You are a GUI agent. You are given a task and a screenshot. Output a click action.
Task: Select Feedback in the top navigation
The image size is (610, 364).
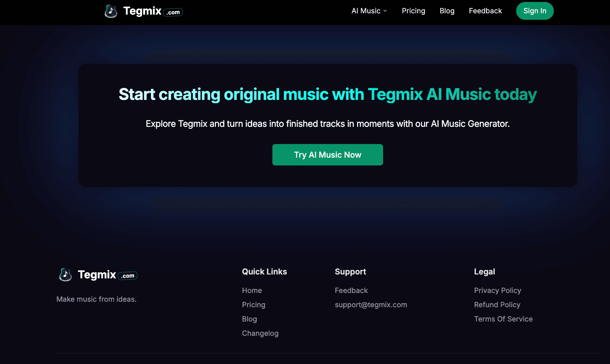(x=485, y=11)
